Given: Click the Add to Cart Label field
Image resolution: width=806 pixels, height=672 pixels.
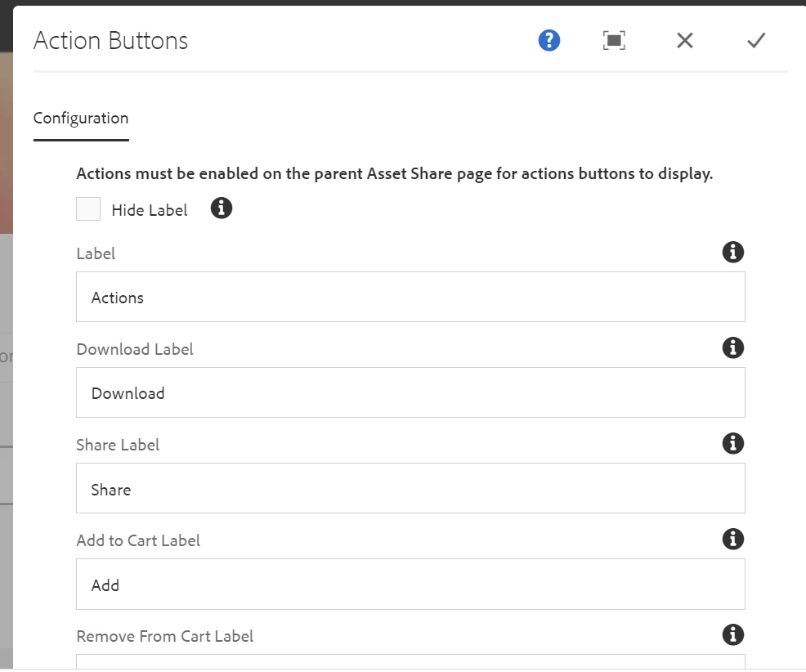Looking at the screenshot, I should (x=410, y=584).
